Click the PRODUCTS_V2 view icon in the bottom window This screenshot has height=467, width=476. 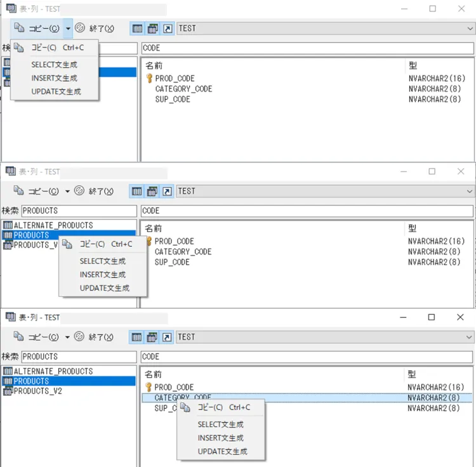click(x=8, y=391)
